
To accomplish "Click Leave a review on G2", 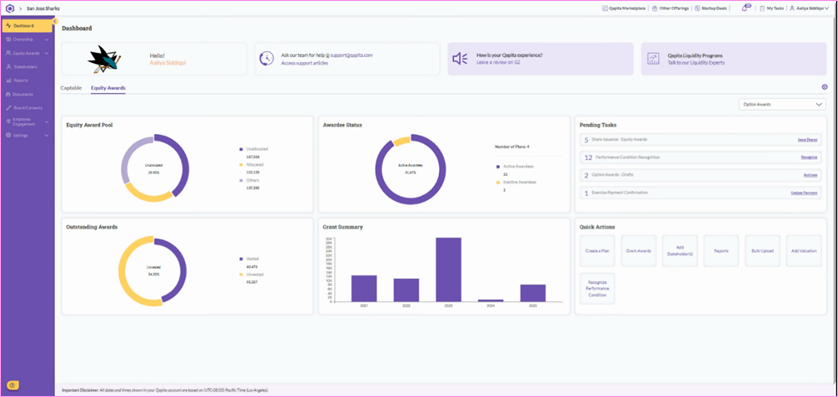I will pos(498,63).
